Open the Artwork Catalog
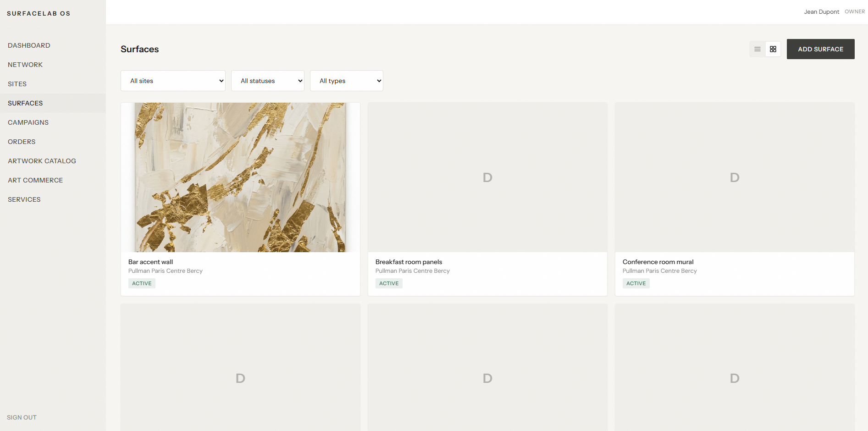 point(42,161)
